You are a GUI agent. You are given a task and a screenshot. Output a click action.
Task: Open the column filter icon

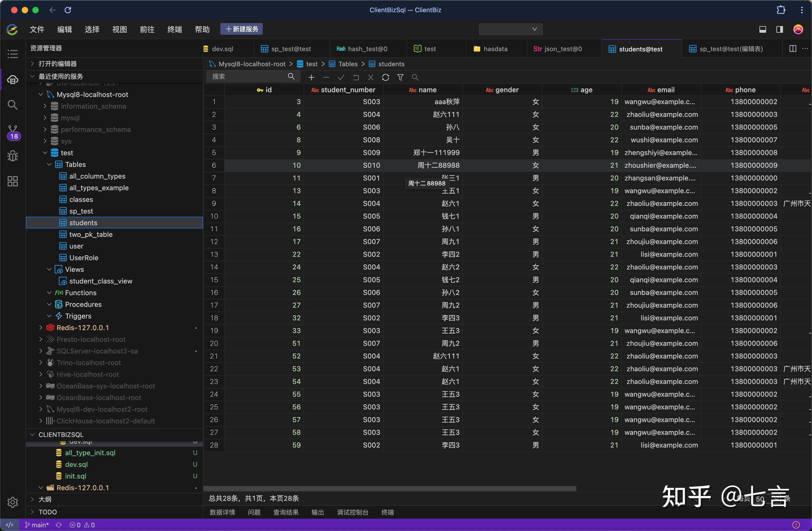click(x=400, y=77)
